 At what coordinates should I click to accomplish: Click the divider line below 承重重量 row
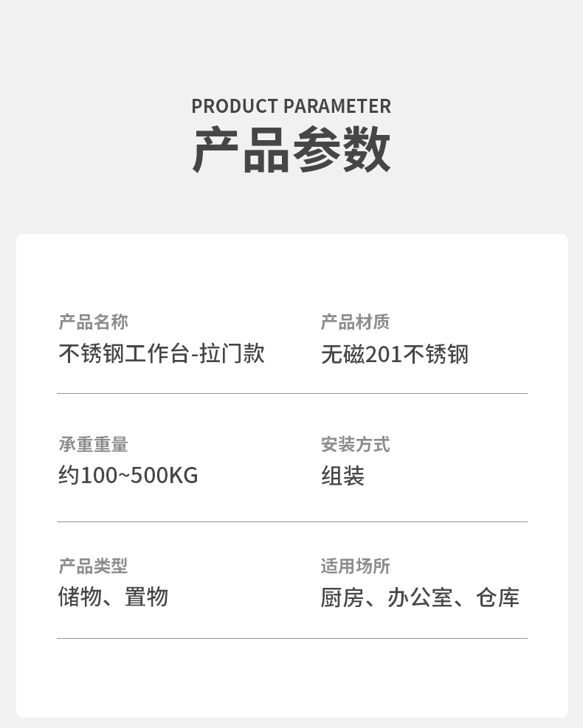[x=292, y=521]
